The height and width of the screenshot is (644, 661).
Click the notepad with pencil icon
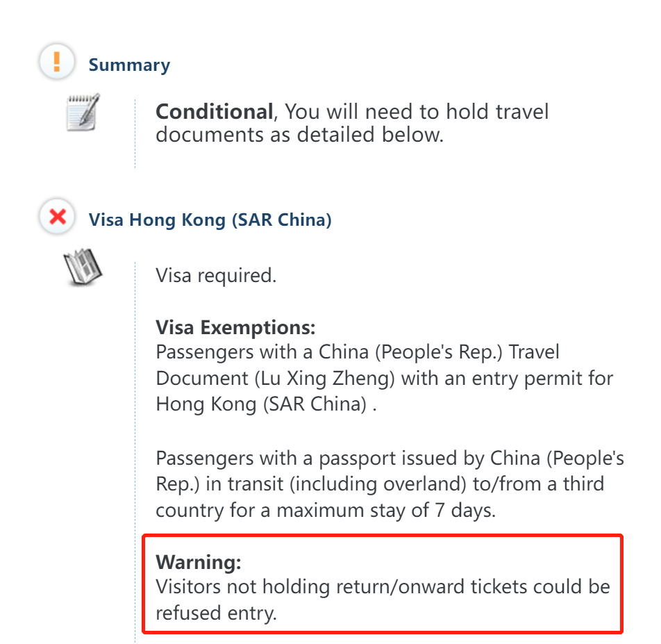pos(83,111)
